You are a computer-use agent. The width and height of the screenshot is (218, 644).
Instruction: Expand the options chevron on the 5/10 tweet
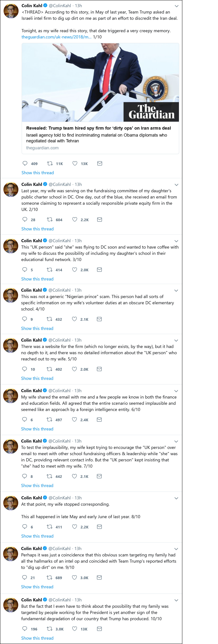[176, 341]
